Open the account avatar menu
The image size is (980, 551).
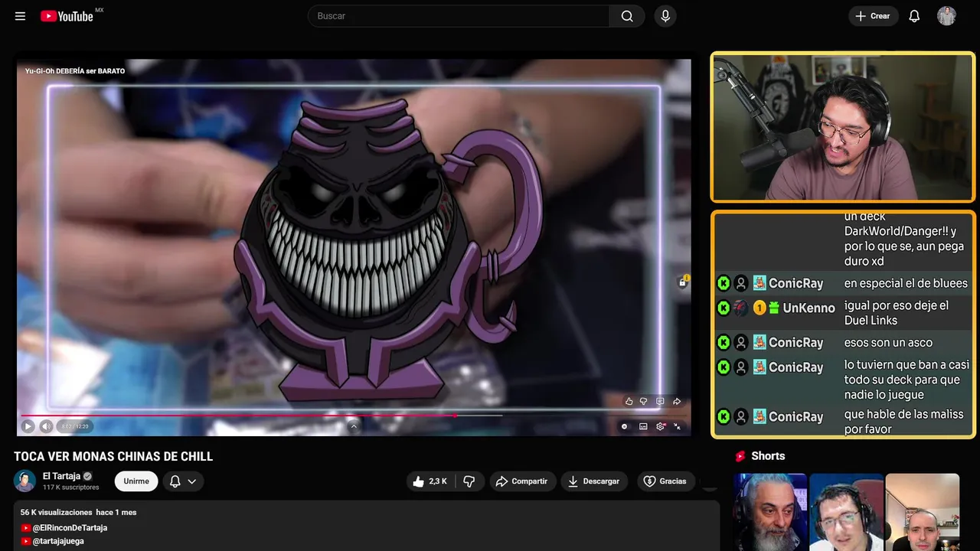tap(946, 16)
